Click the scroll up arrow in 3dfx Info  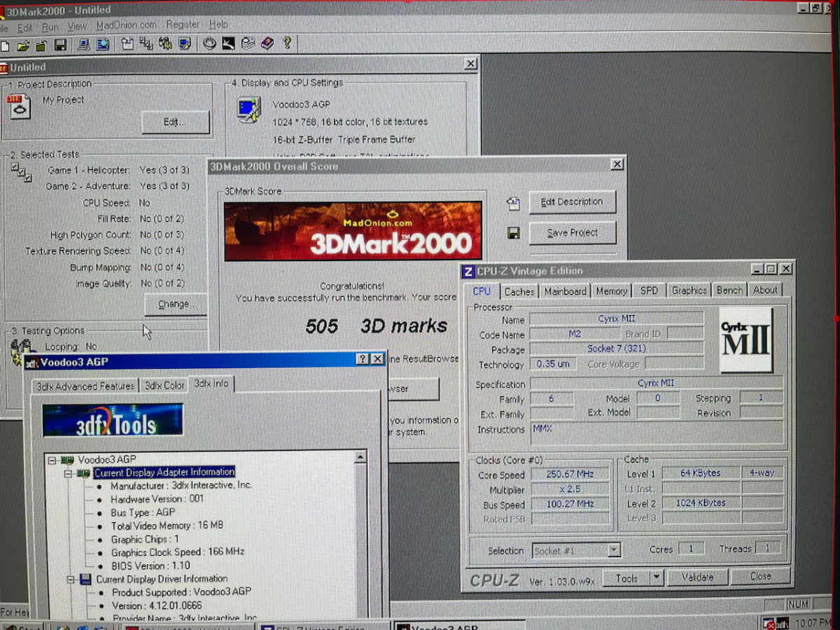pyautogui.click(x=360, y=458)
